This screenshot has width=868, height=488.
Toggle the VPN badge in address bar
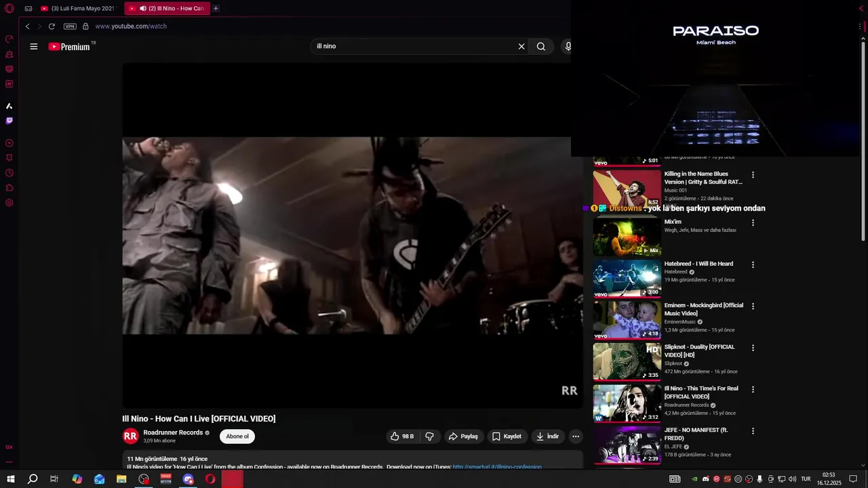(70, 26)
